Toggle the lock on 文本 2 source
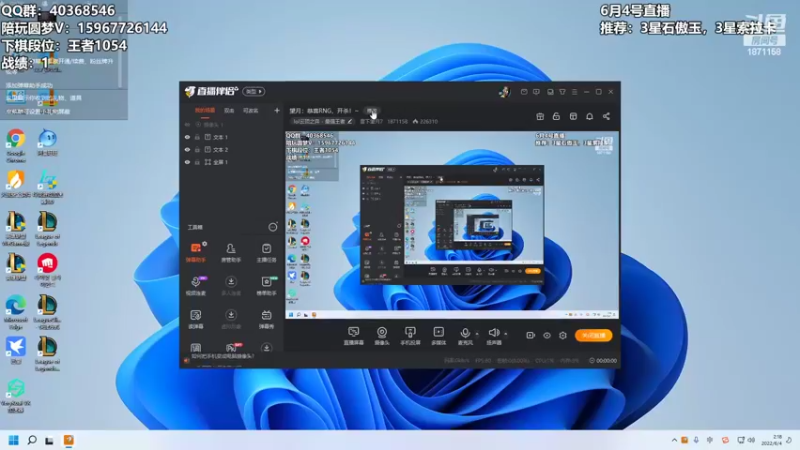 [197, 149]
